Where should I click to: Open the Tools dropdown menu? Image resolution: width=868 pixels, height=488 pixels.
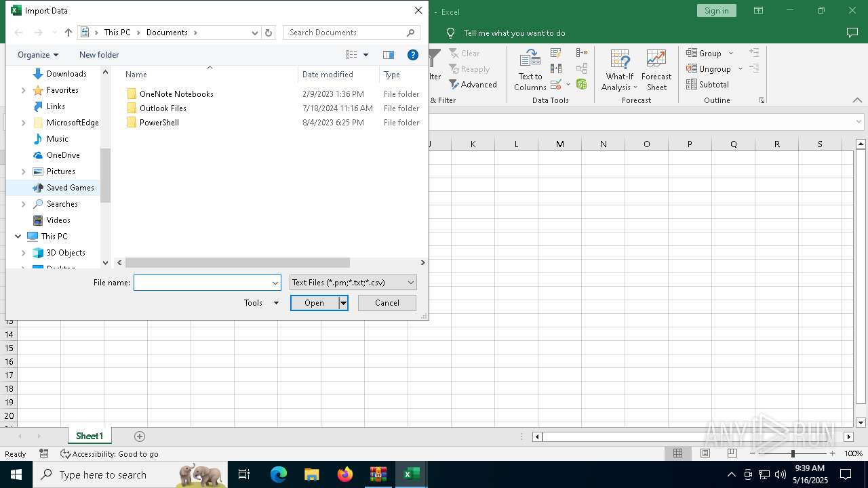coord(262,303)
